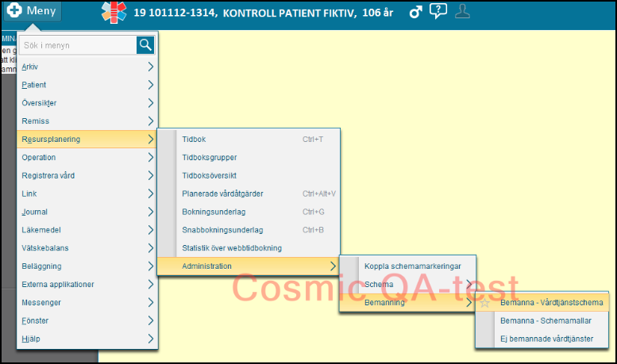Click the male gender symbol icon
The height and width of the screenshot is (364, 617).
pyautogui.click(x=415, y=12)
